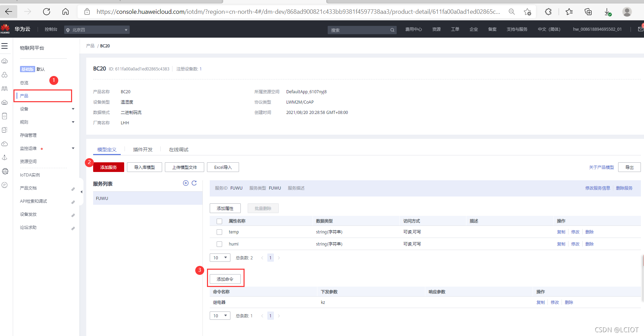
Task: Click 修改服务信息 link
Action: 598,188
